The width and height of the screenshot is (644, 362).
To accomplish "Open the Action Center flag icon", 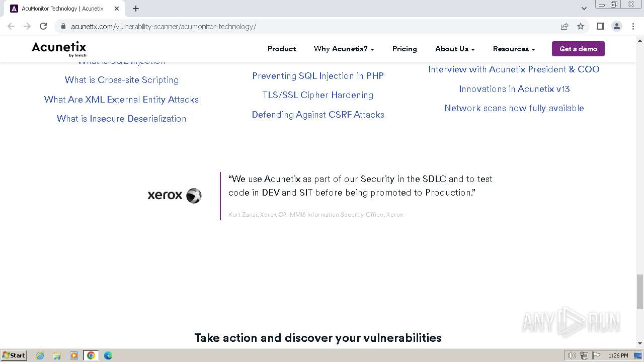I will [x=596, y=355].
